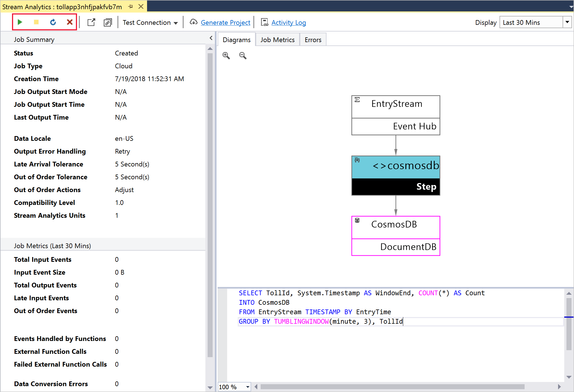Select the Diagrams tab
574x392 pixels.
point(236,40)
